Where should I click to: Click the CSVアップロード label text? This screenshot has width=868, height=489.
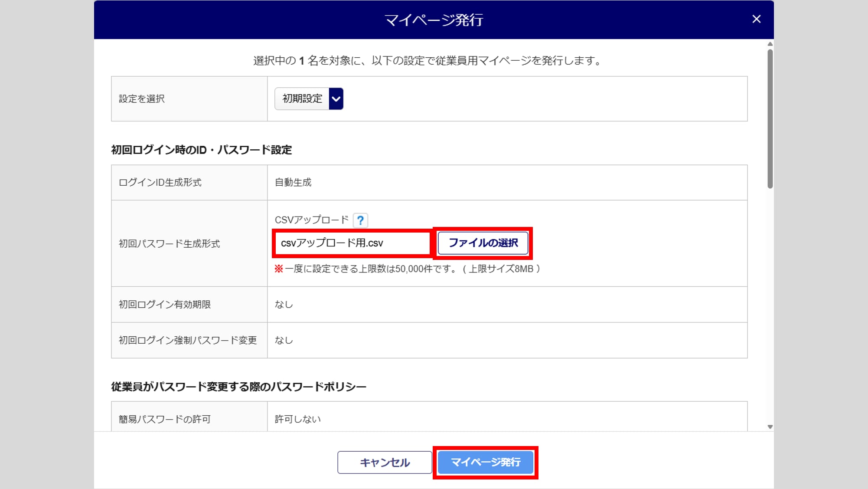pos(312,220)
